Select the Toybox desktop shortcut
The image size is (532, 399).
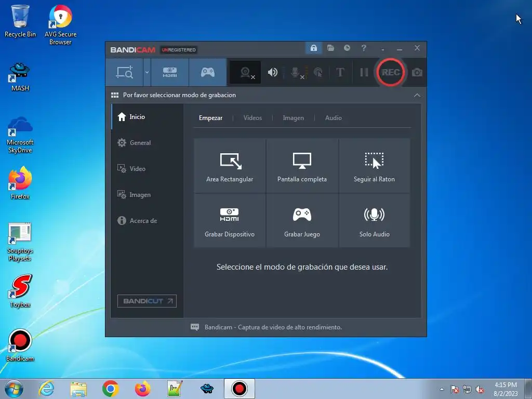[20, 291]
